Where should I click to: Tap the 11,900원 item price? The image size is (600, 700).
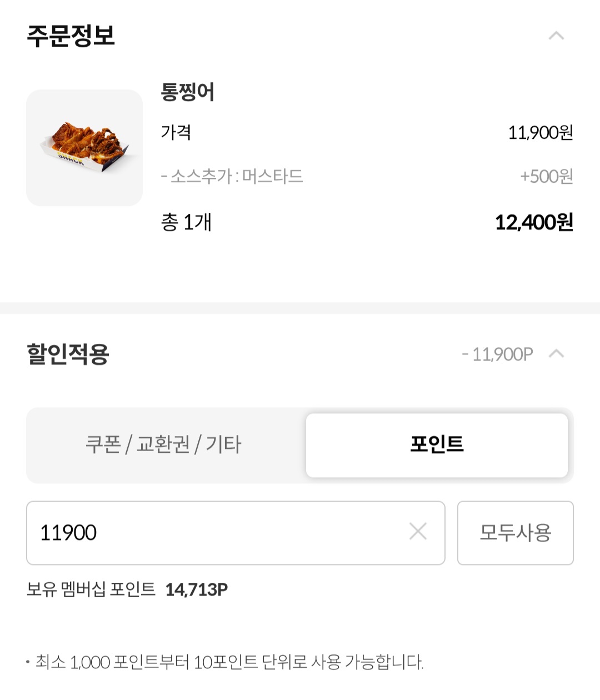pos(541,133)
